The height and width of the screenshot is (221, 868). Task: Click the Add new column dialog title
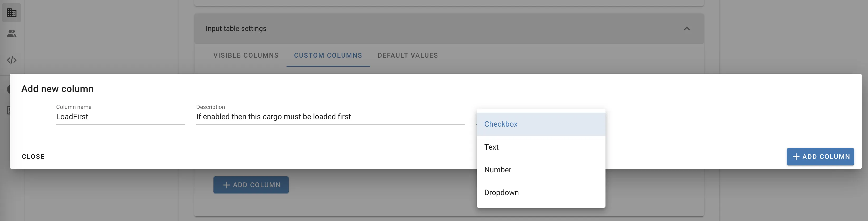57,89
